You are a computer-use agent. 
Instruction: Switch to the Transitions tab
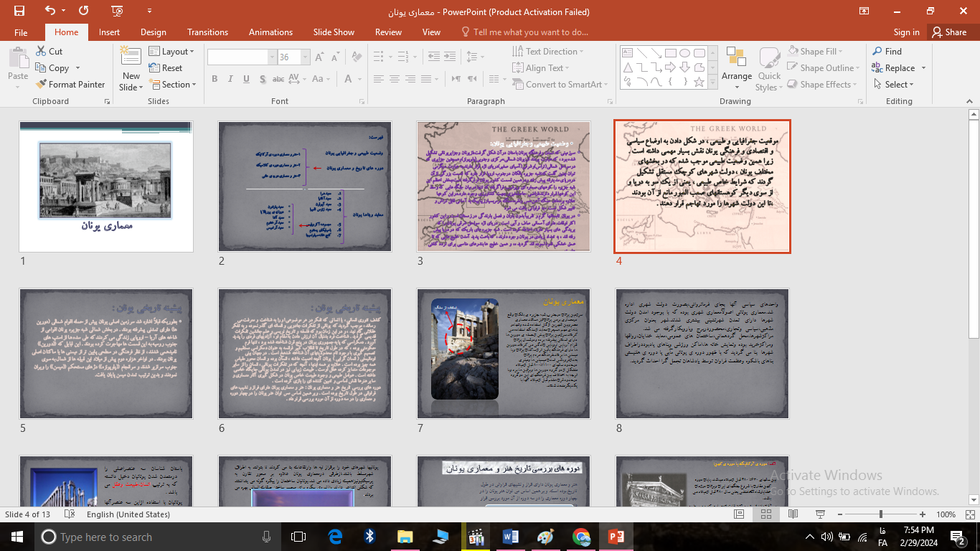pos(207,32)
